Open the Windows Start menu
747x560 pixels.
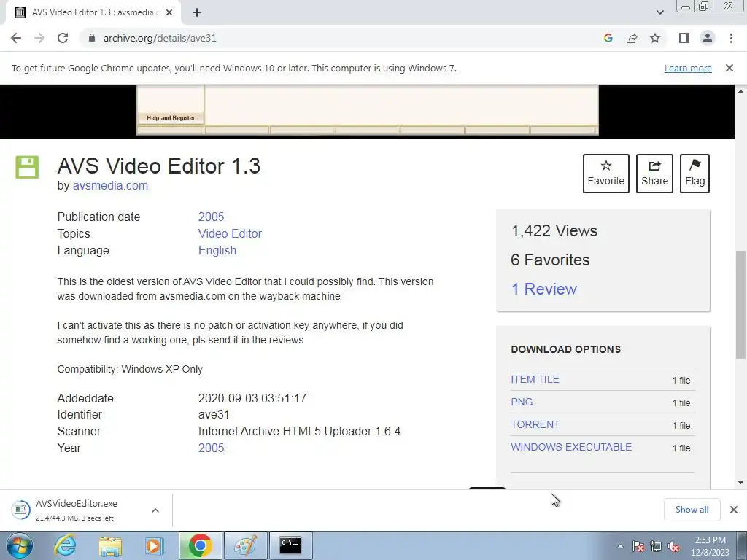click(x=19, y=545)
